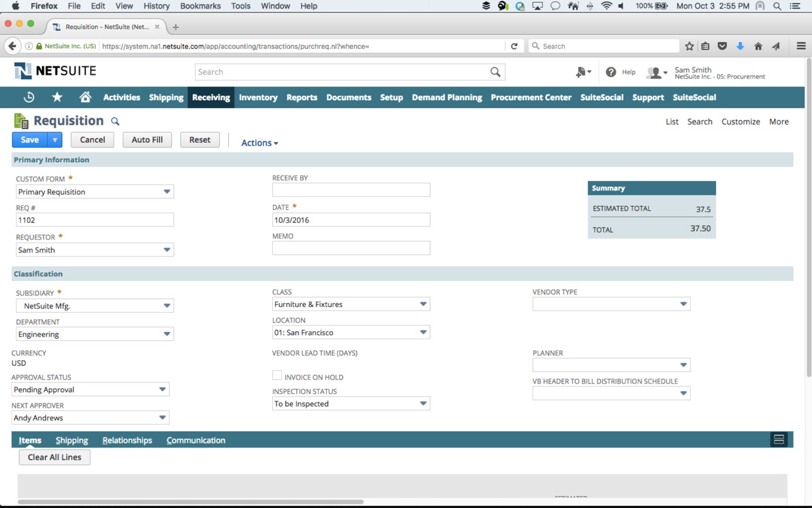Screen dimensions: 812x508
Task: Open the Class dropdown
Action: click(423, 304)
